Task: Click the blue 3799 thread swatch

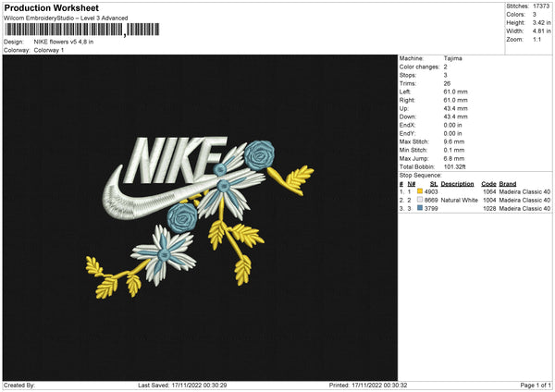Action: [x=420, y=208]
